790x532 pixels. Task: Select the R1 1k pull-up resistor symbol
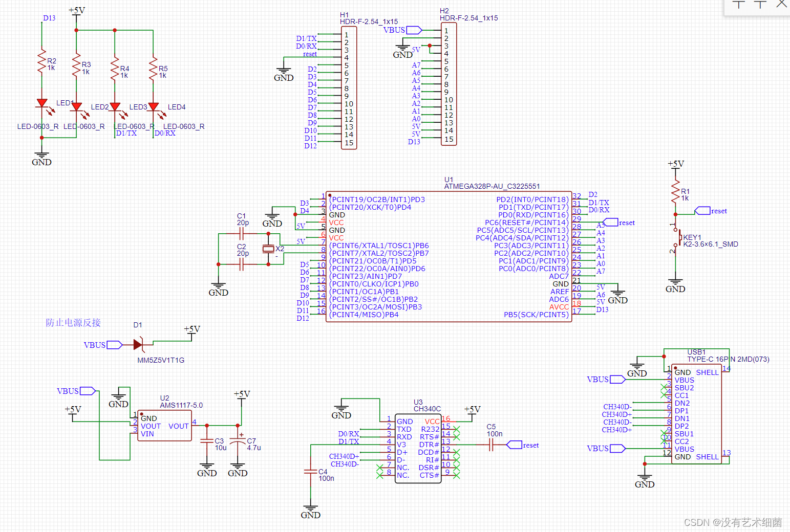coord(675,191)
